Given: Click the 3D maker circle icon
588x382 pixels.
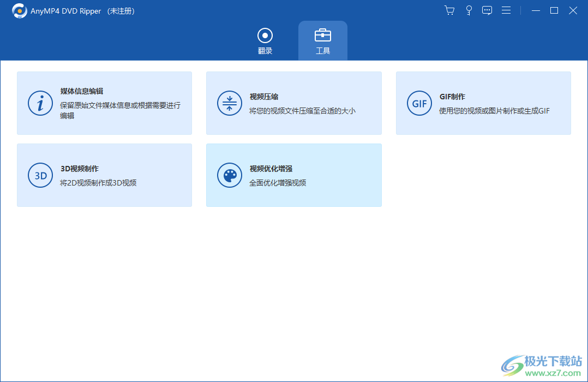Looking at the screenshot, I should coord(40,175).
